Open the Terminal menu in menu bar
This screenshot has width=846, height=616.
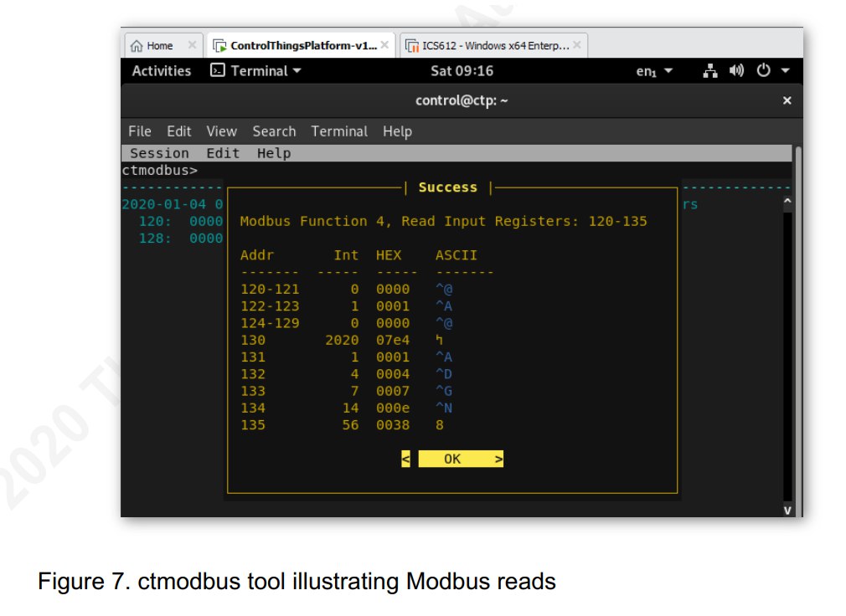click(x=339, y=131)
